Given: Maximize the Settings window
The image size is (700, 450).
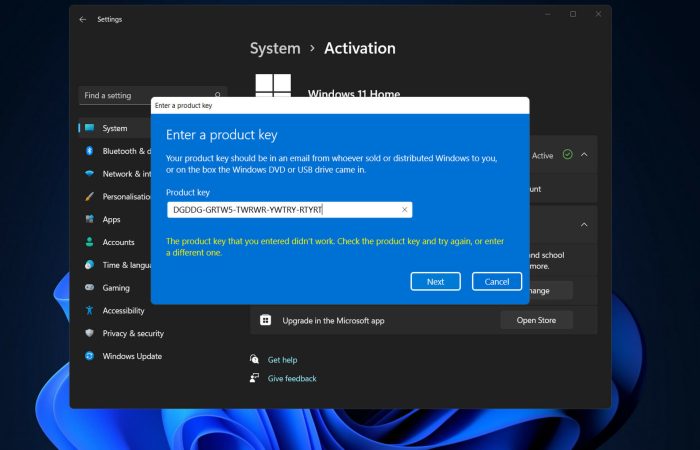Looking at the screenshot, I should [573, 14].
